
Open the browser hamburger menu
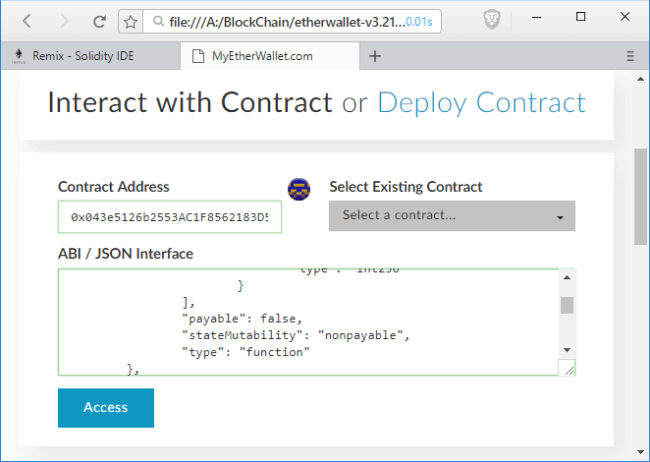630,56
